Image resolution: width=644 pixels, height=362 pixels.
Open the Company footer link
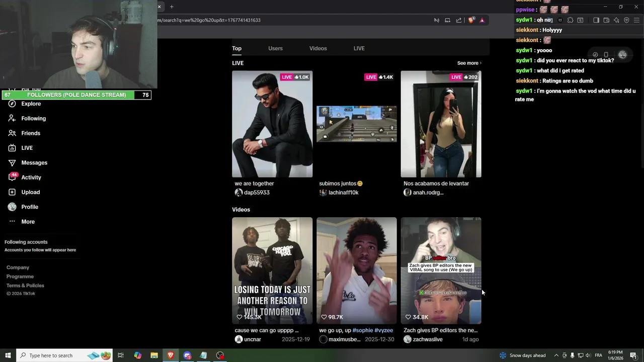pyautogui.click(x=18, y=267)
